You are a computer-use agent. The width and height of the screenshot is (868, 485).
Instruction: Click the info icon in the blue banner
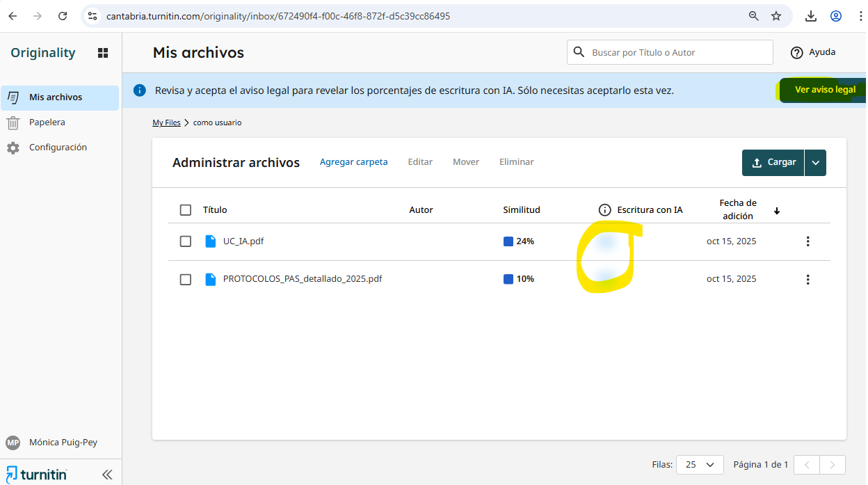[x=140, y=90]
